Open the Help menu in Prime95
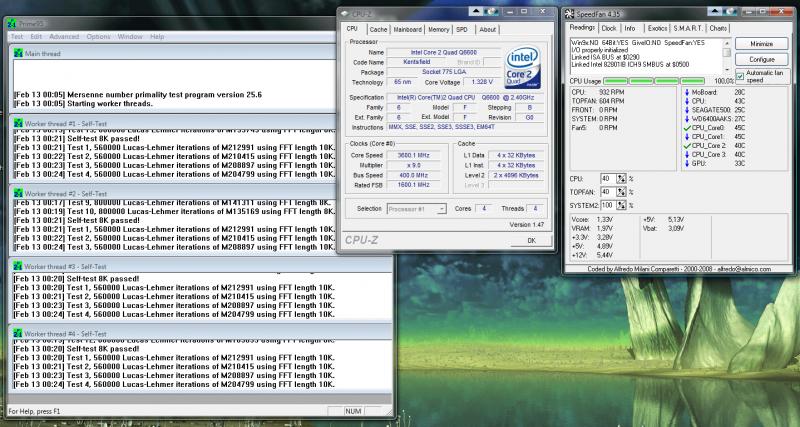The image size is (800, 427). click(x=157, y=37)
